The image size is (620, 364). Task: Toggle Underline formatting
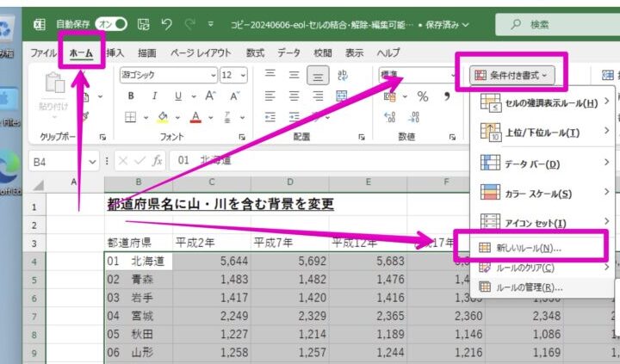(x=178, y=96)
